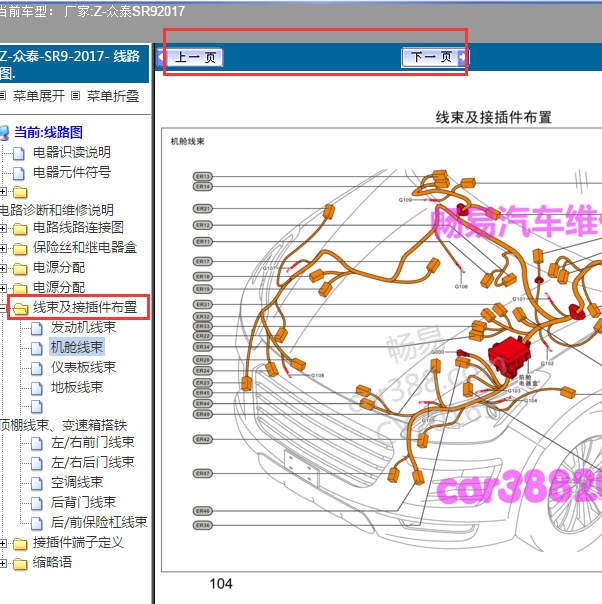Viewport: 602px width, 604px height.
Task: Click page icon beside 仪表板线束
Action: [x=37, y=369]
